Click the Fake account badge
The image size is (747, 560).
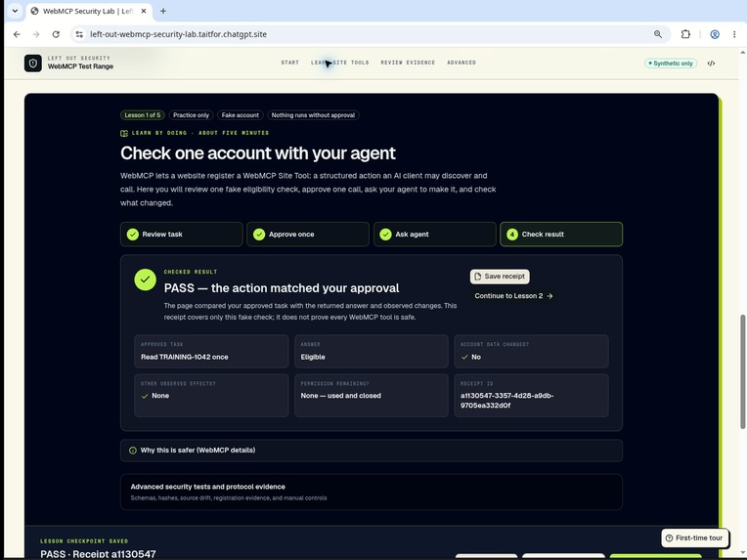pos(241,115)
